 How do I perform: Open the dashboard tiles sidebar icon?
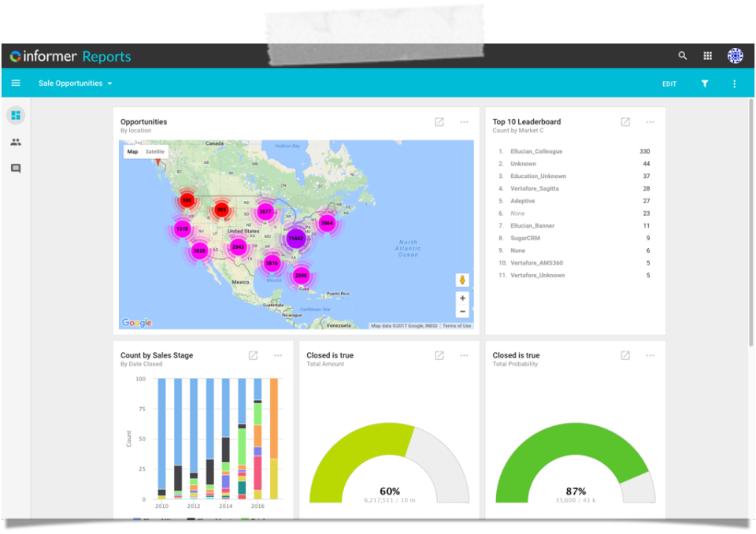16,115
